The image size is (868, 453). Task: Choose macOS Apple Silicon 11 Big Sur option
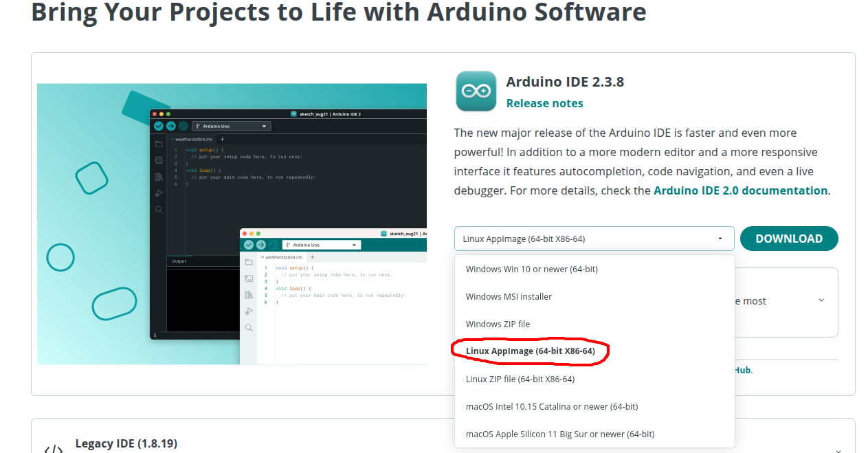point(559,434)
